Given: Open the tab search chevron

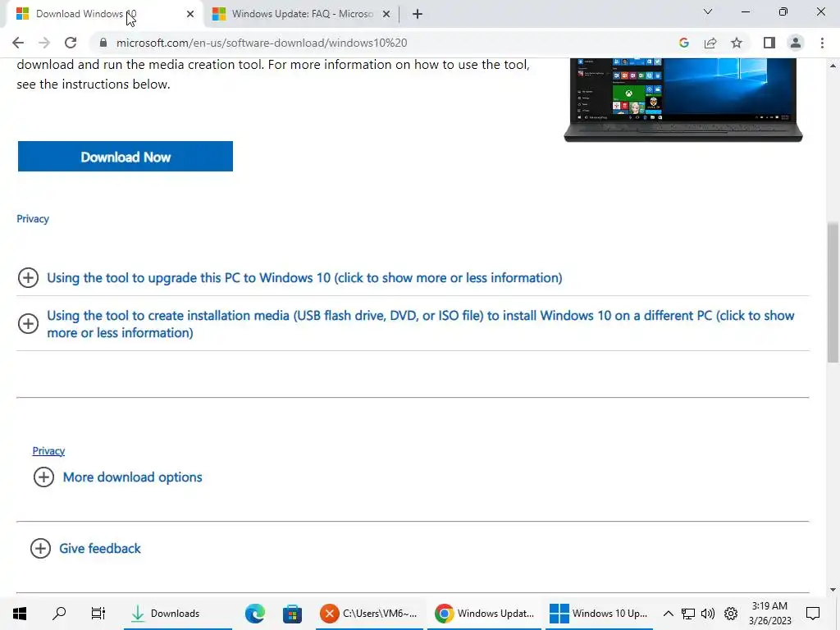Looking at the screenshot, I should pyautogui.click(x=708, y=11).
